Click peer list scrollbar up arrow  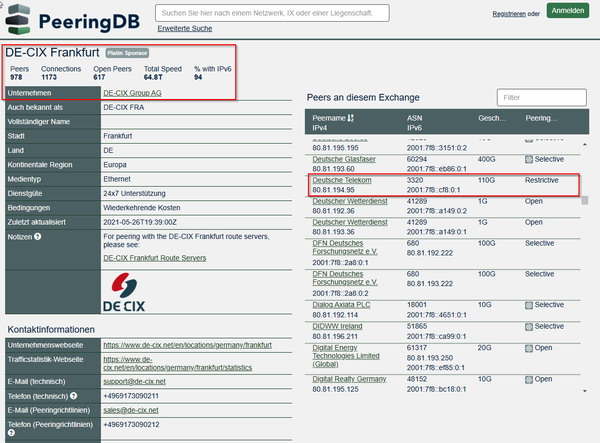click(585, 145)
